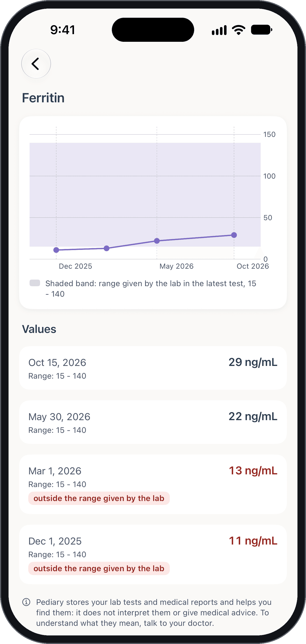Viewport: 306px width, 644px height.
Task: Tap the Wi-Fi icon in status bar
Action: point(239,30)
